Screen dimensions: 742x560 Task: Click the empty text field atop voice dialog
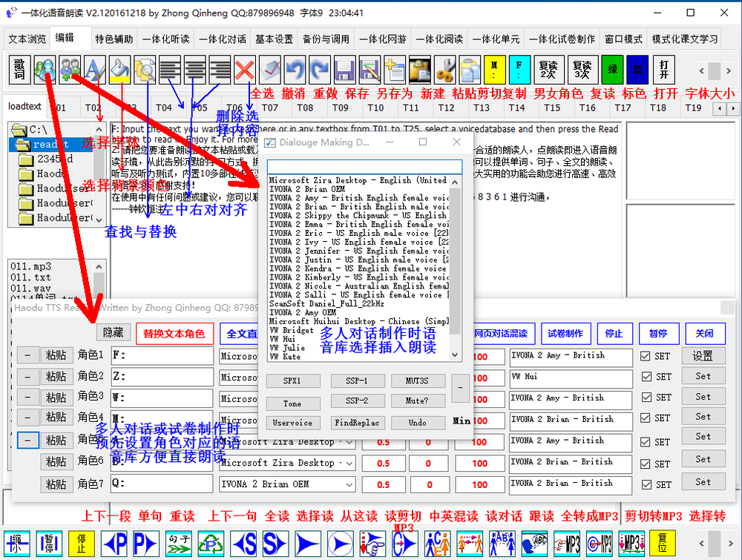[x=364, y=166]
